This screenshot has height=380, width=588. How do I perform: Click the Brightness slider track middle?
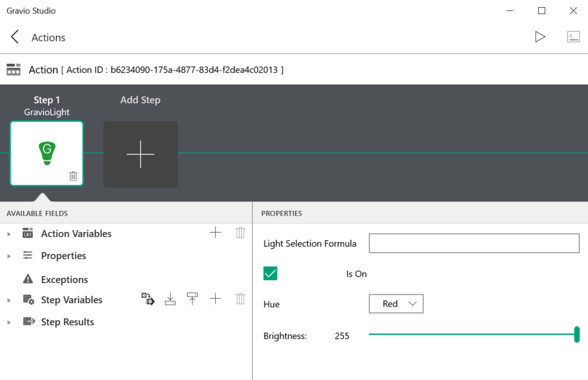click(473, 334)
